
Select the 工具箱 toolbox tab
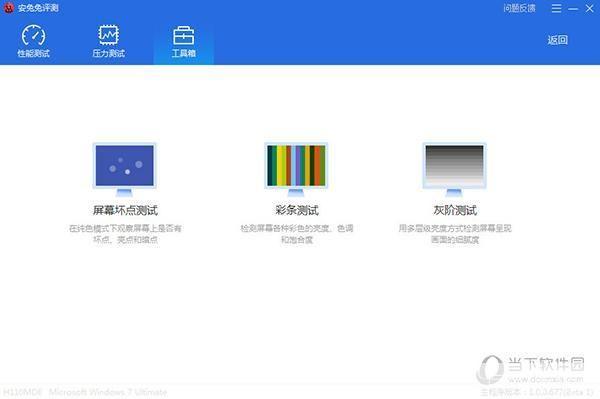(x=184, y=42)
